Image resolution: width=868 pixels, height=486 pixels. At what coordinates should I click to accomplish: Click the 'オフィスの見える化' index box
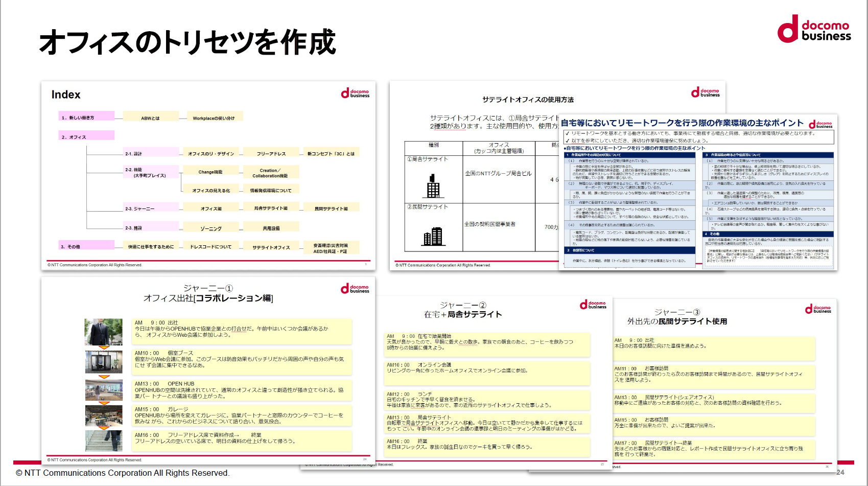211,190
